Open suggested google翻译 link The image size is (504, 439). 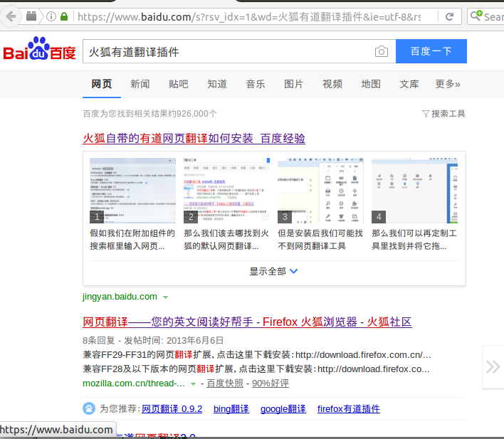point(283,409)
